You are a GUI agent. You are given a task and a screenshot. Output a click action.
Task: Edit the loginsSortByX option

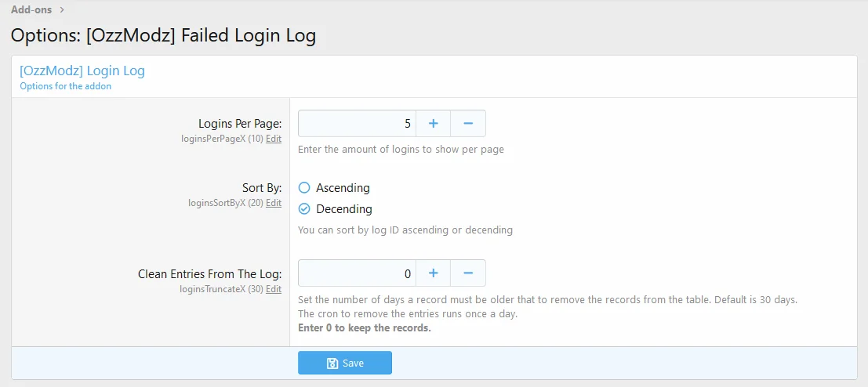(273, 203)
